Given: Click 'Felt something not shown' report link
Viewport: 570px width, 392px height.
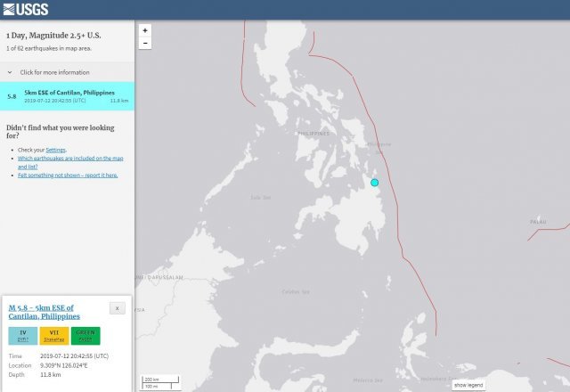Looking at the screenshot, I should click(x=68, y=176).
